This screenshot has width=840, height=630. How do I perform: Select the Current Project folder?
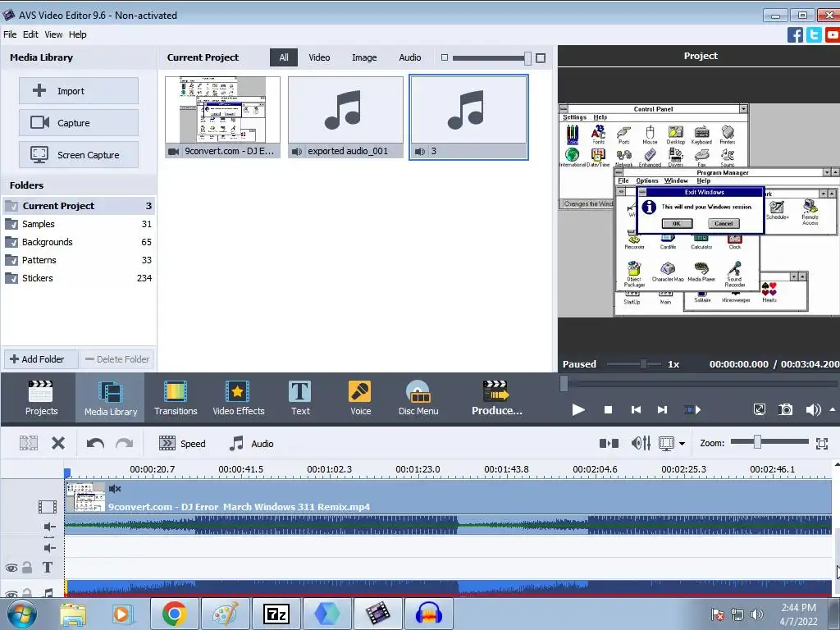point(79,206)
